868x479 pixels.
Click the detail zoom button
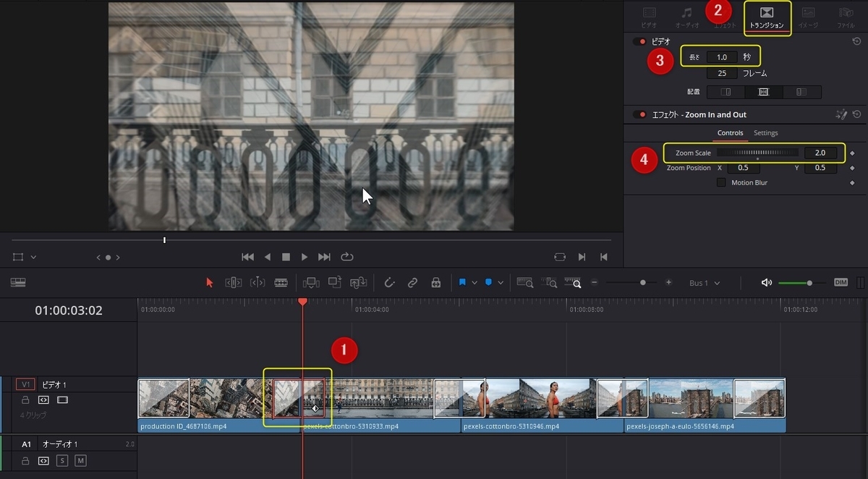click(x=549, y=283)
